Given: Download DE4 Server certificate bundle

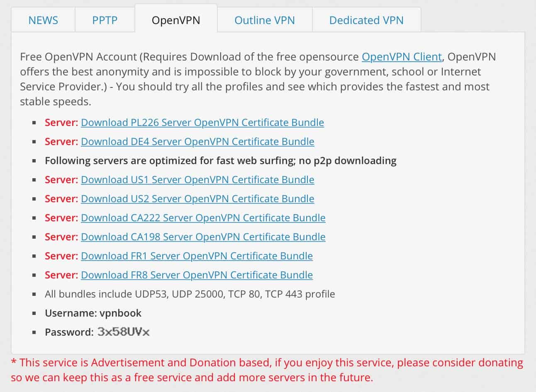Looking at the screenshot, I should click(197, 142).
